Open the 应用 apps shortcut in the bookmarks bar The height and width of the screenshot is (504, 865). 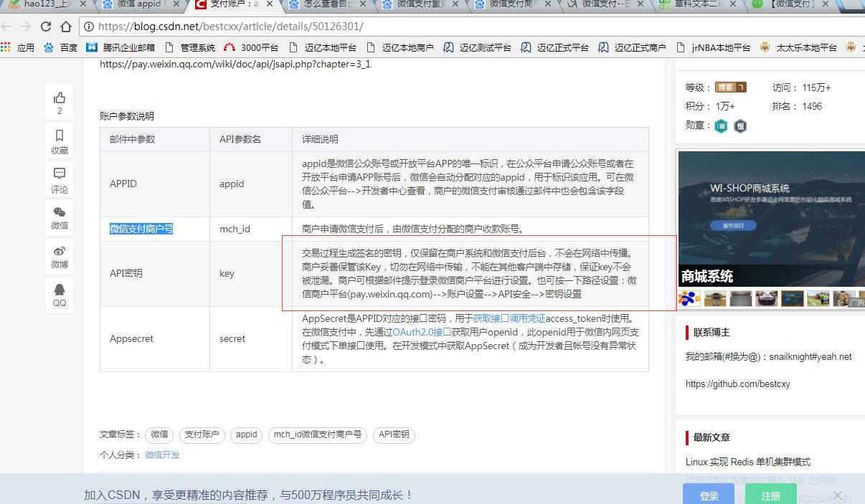click(x=18, y=47)
